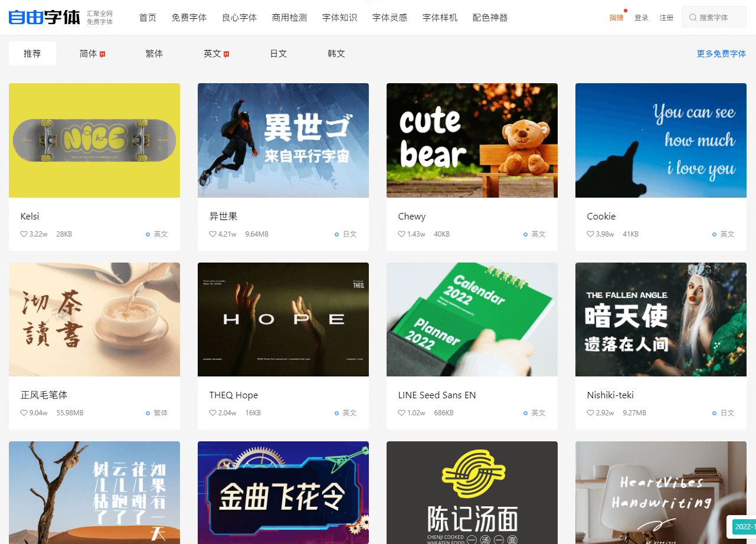Open the cute bear Chewy thumbnail
This screenshot has width=756, height=544.
(472, 140)
